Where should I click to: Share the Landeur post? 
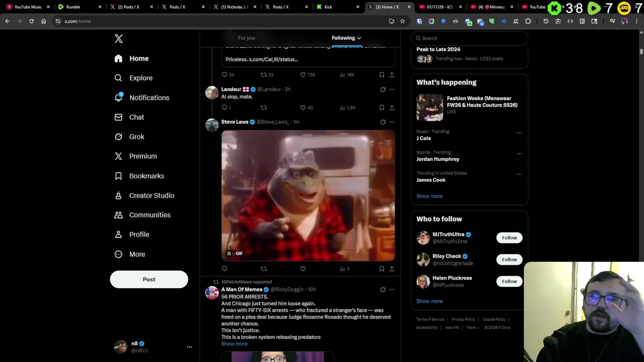click(x=392, y=108)
